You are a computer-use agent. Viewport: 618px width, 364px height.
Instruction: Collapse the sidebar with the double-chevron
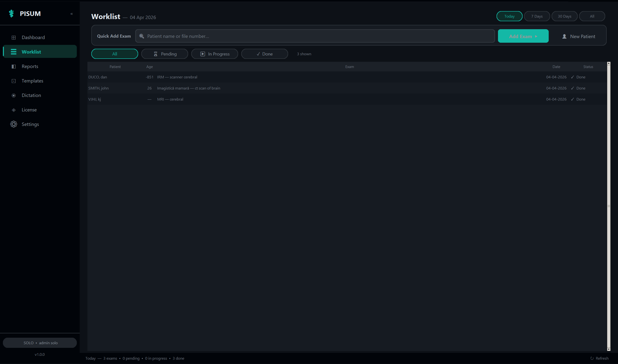pos(71,14)
